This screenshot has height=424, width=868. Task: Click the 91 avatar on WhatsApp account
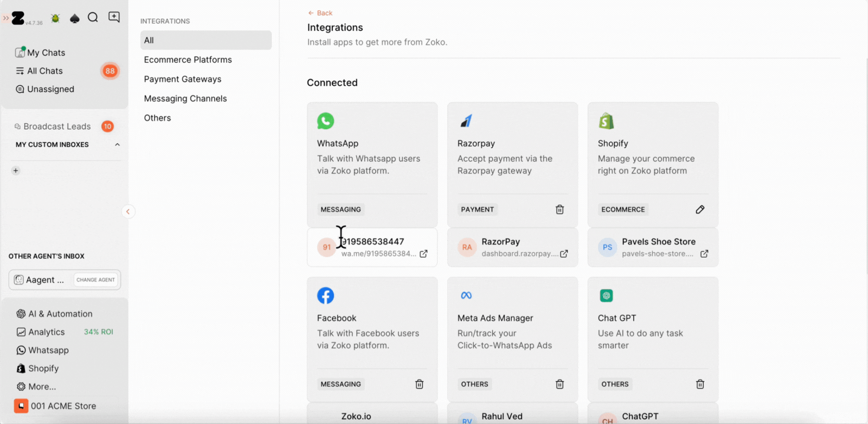coord(327,247)
